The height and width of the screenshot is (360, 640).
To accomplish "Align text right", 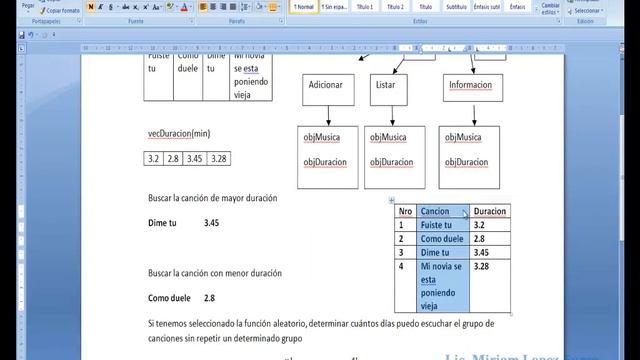I will tap(223, 7).
